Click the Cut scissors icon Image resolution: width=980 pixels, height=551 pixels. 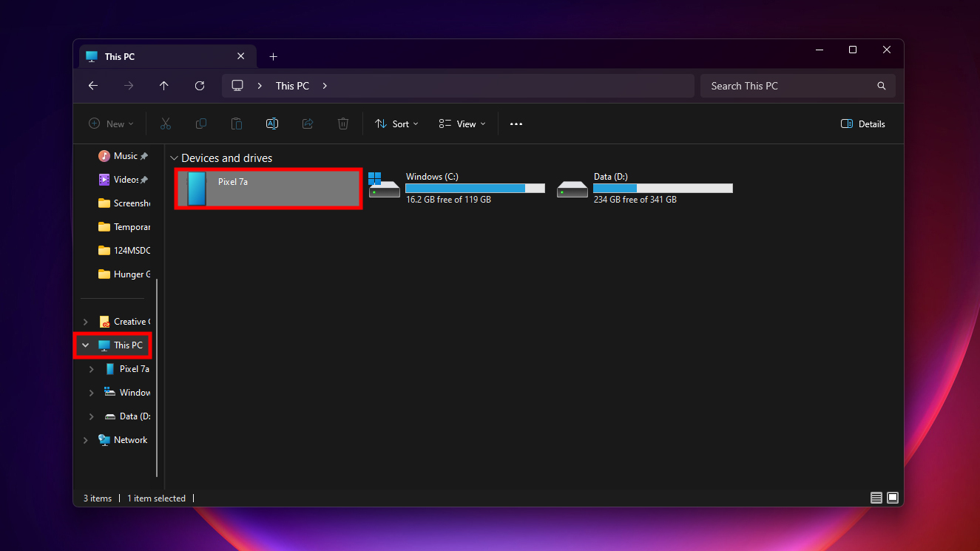tap(166, 124)
